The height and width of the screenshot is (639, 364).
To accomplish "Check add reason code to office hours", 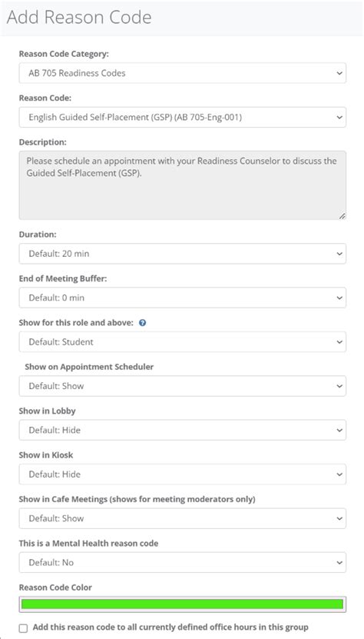I will (x=24, y=628).
